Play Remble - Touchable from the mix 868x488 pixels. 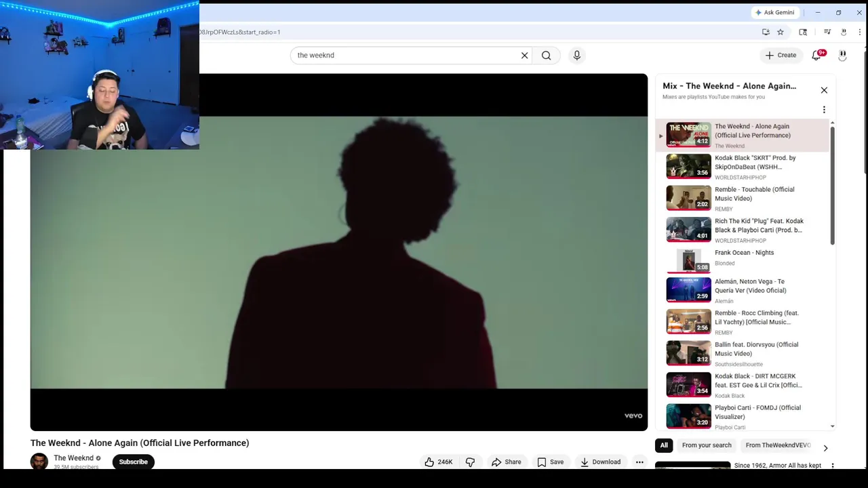point(743,199)
